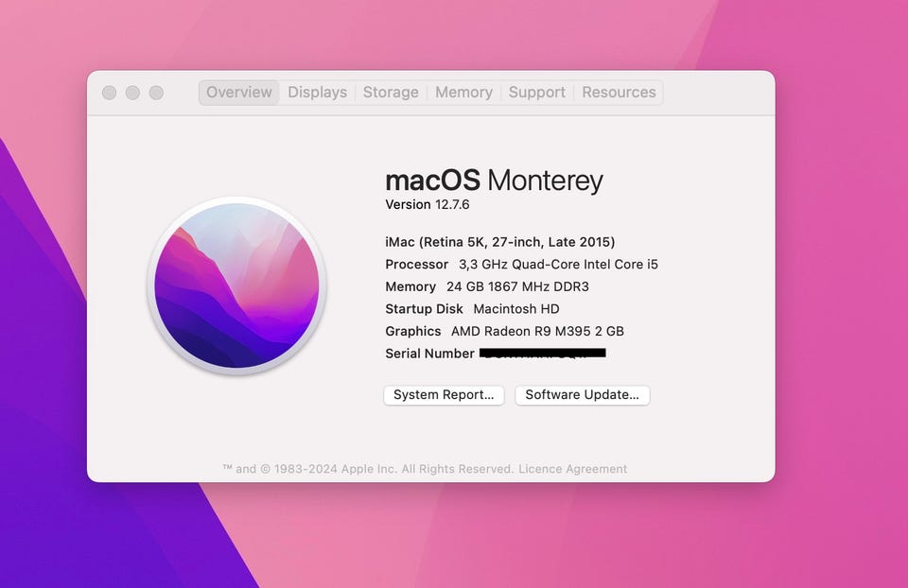
Task: Minimize the About This Mac window
Action: click(132, 93)
